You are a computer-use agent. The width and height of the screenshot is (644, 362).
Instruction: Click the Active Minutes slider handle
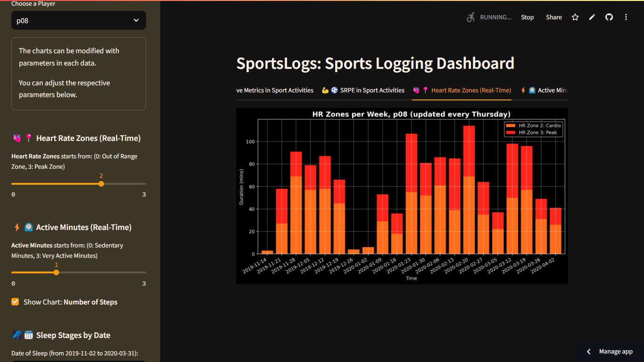tap(56, 272)
